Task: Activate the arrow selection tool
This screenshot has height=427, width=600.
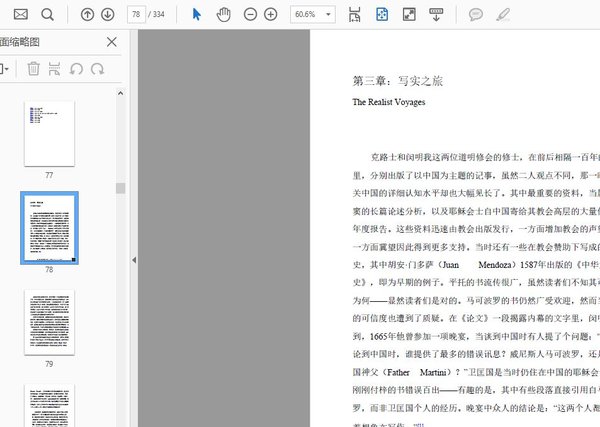Action: point(197,15)
